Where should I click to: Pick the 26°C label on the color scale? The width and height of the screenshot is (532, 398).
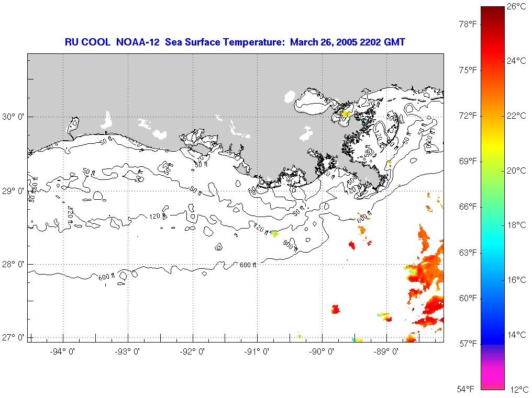[516, 6]
